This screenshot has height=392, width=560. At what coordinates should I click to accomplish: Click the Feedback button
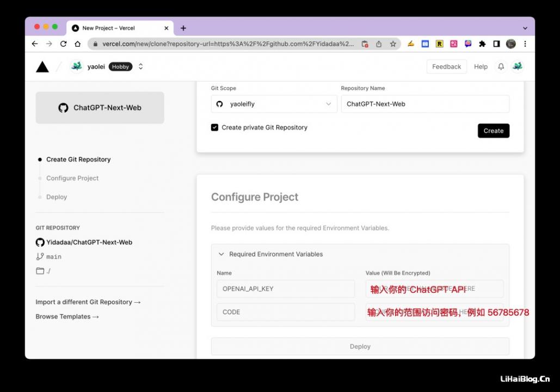click(x=446, y=66)
